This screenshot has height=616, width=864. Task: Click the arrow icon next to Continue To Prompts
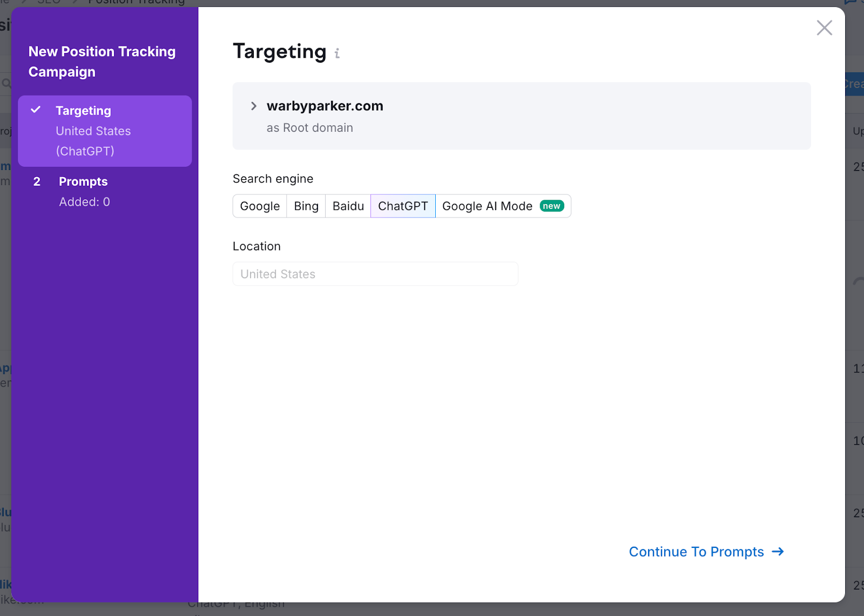pyautogui.click(x=778, y=552)
